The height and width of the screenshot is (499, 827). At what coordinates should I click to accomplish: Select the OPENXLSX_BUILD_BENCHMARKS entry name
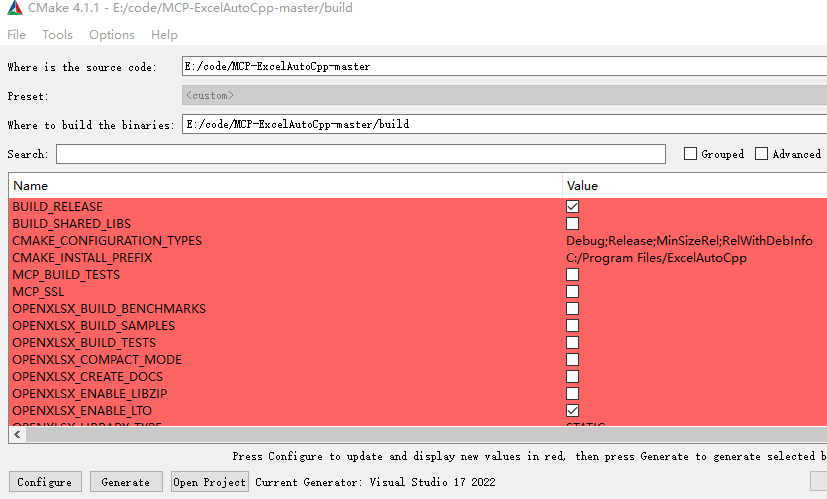(109, 309)
